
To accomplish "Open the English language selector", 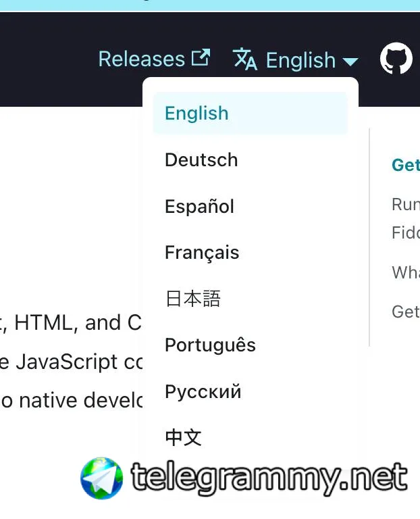I will tap(295, 59).
